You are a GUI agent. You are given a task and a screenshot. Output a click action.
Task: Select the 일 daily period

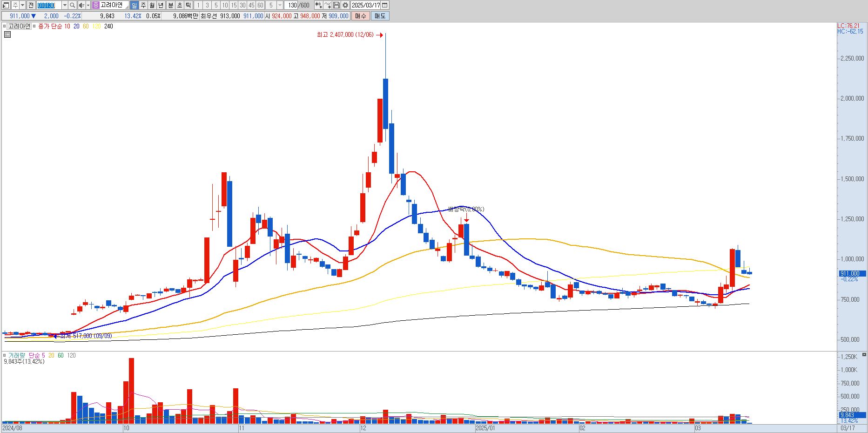[135, 5]
